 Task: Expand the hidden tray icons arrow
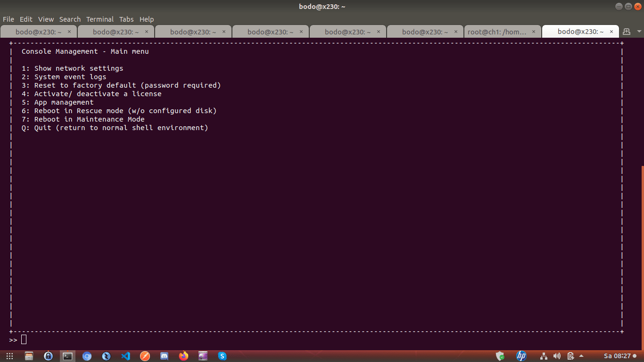[x=581, y=356]
